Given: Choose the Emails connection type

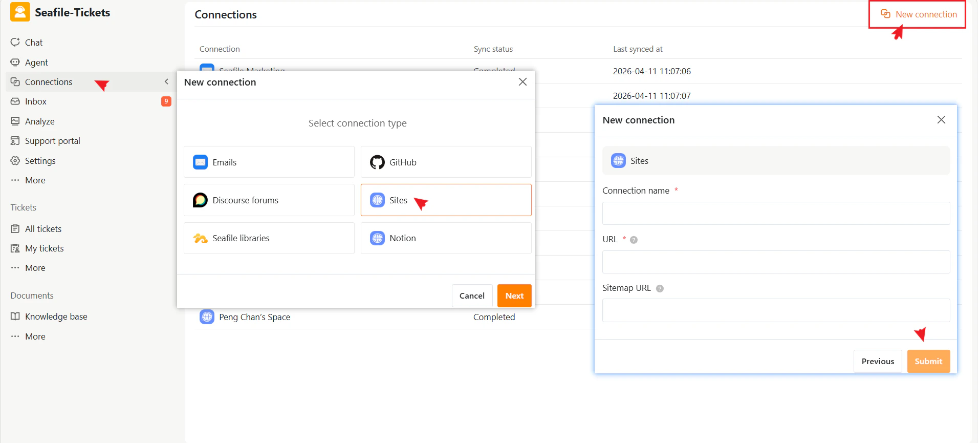Looking at the screenshot, I should (269, 162).
